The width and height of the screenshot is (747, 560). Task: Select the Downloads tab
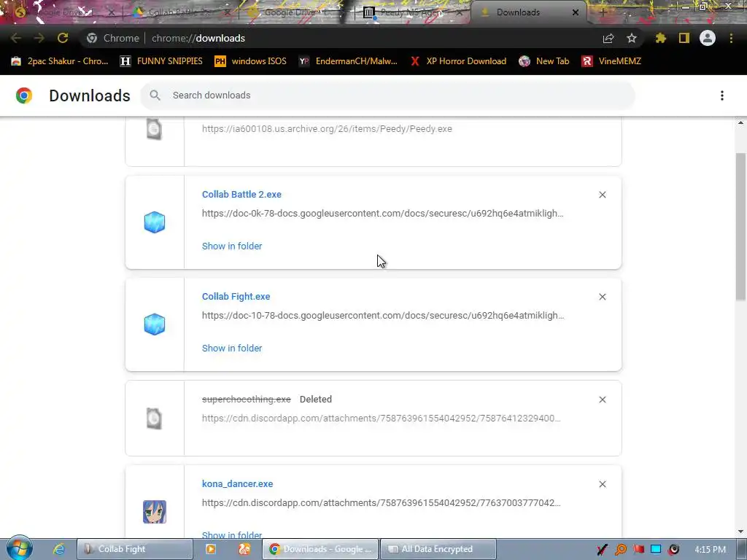click(518, 12)
